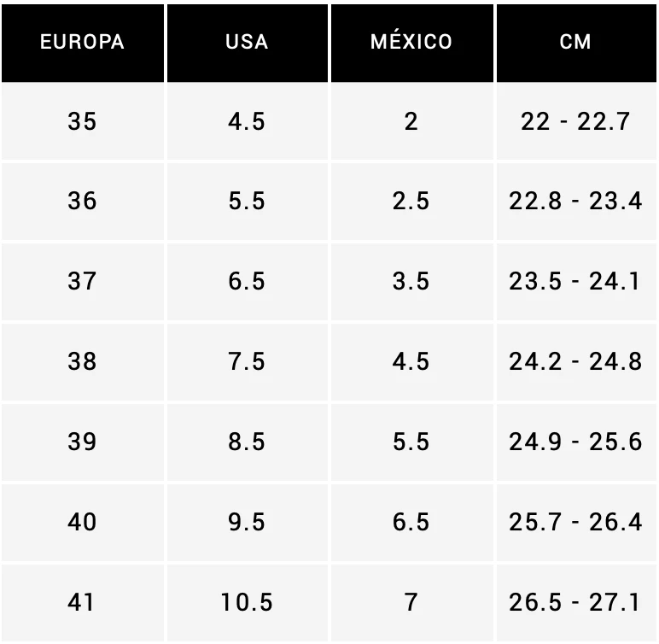Viewport: 659px width, 644px height.
Task: Select the USA size 10.5 cell
Action: pyautogui.click(x=247, y=602)
